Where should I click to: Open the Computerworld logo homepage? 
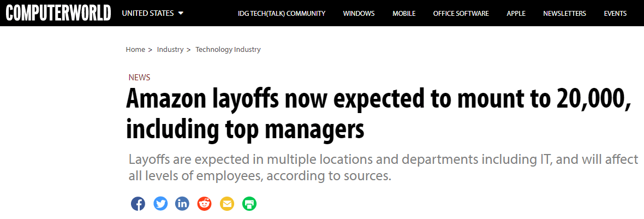58,13
